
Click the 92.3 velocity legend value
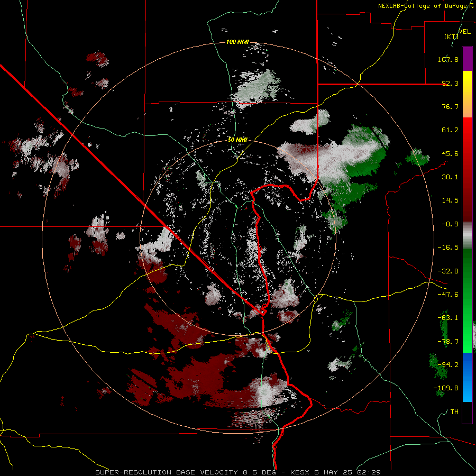(x=450, y=83)
